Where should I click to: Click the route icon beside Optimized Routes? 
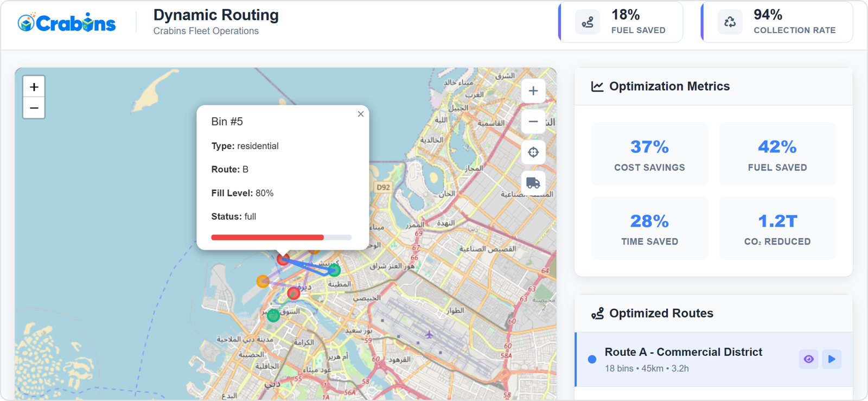click(x=597, y=314)
